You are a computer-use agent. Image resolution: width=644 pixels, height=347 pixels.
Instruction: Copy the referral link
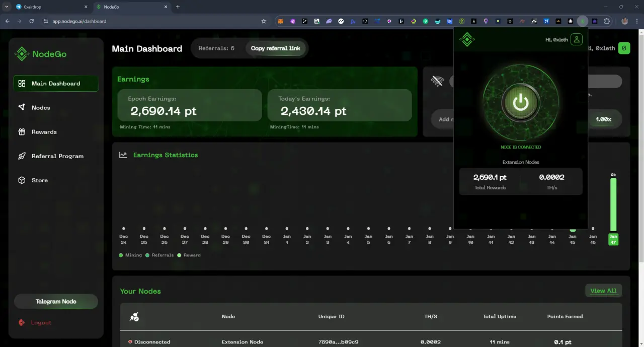coord(275,48)
